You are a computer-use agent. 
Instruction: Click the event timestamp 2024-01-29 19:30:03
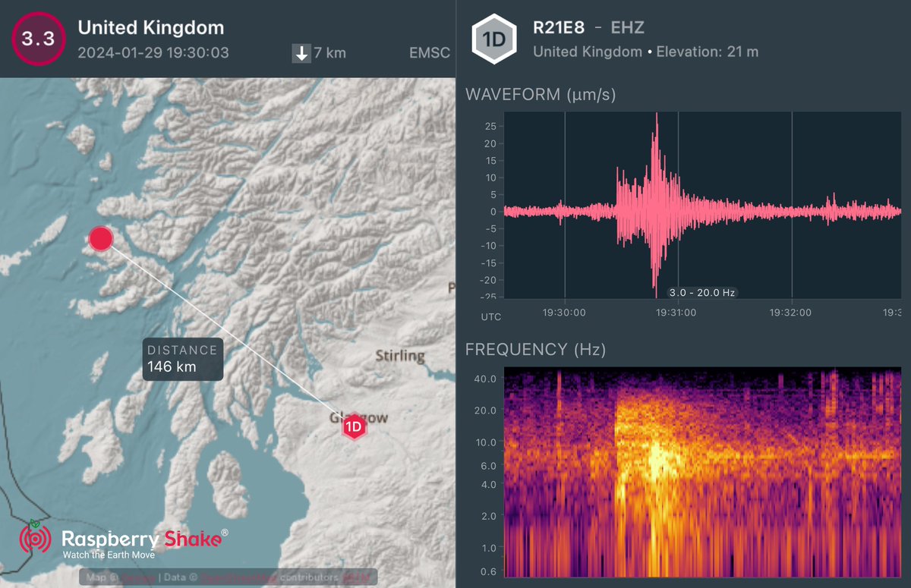pos(153,53)
